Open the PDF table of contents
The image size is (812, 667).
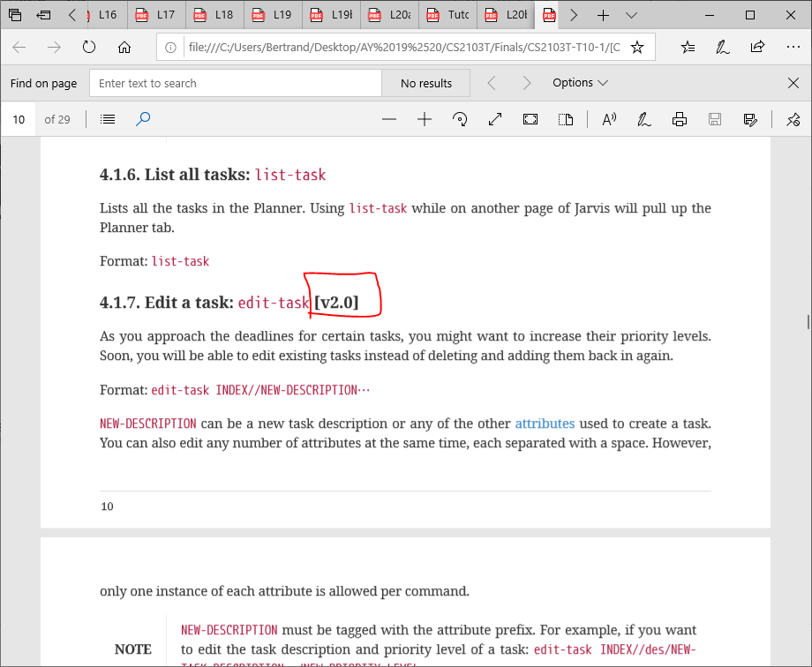click(108, 120)
